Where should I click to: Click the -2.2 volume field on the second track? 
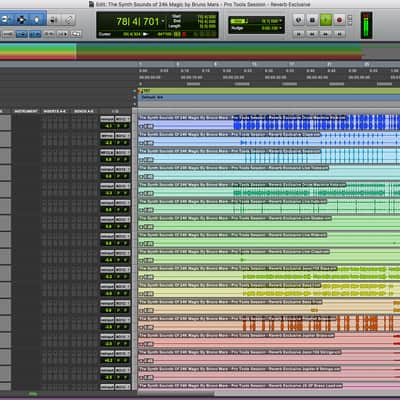point(108,143)
